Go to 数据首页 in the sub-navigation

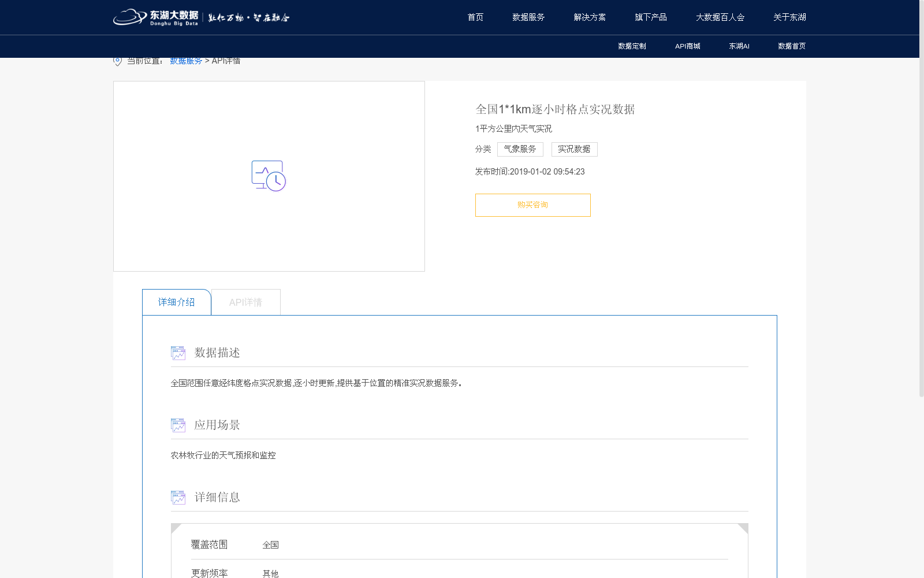point(792,46)
